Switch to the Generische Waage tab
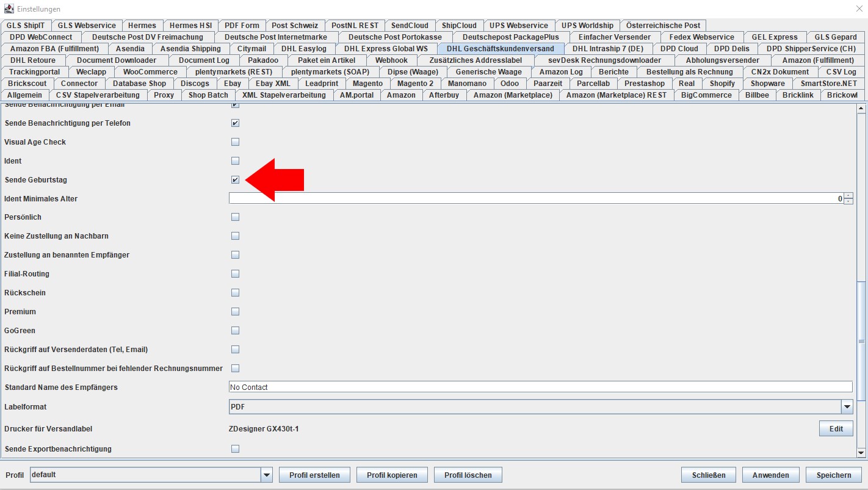 489,72
